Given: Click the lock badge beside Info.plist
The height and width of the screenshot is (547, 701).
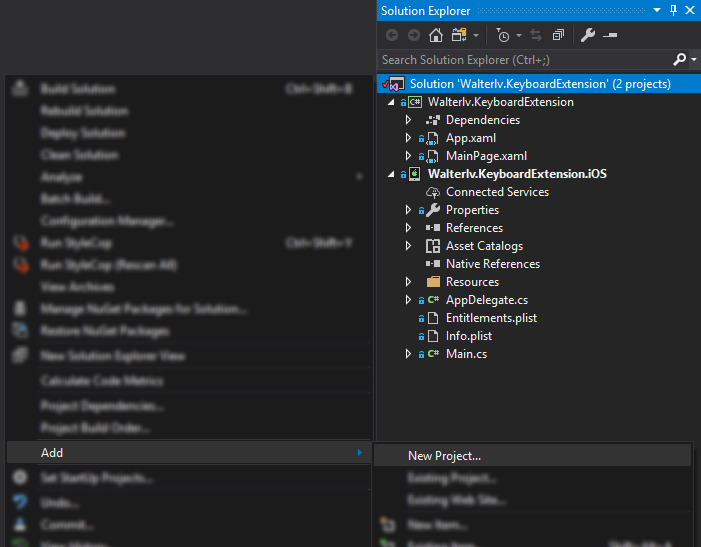Looking at the screenshot, I should pos(421,337).
